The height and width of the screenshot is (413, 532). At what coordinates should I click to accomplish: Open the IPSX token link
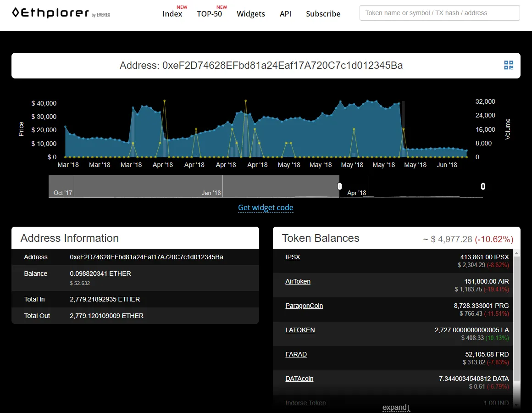point(293,257)
